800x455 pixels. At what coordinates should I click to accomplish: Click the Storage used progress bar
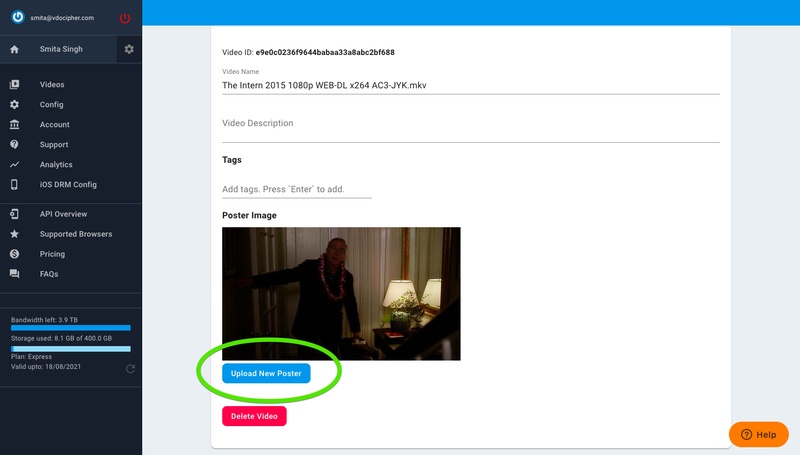point(70,349)
